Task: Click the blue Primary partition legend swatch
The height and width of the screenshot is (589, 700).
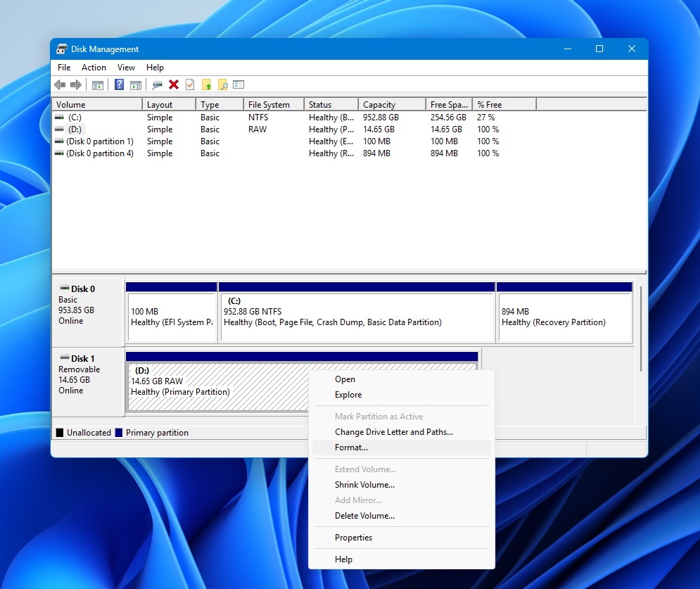Action: pos(119,433)
